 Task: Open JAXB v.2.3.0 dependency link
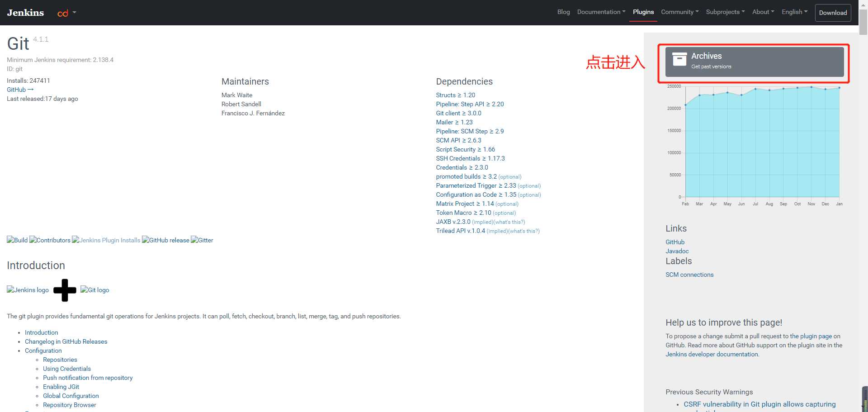click(x=453, y=222)
